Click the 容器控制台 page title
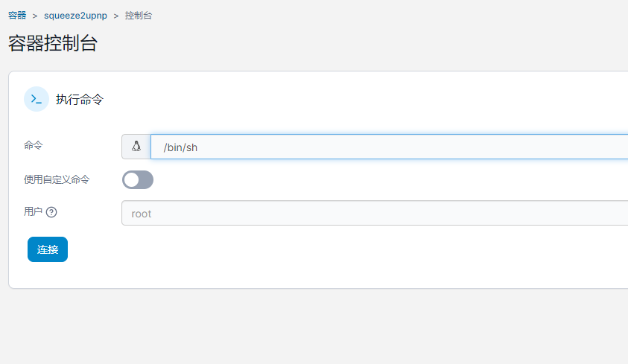 [x=53, y=43]
